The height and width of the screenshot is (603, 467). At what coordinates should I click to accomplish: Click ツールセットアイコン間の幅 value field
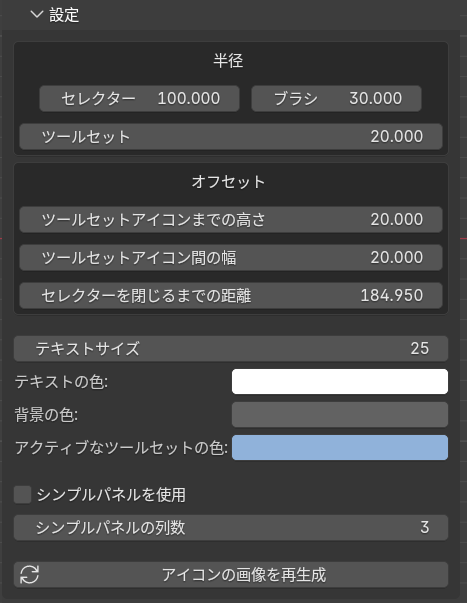231,257
